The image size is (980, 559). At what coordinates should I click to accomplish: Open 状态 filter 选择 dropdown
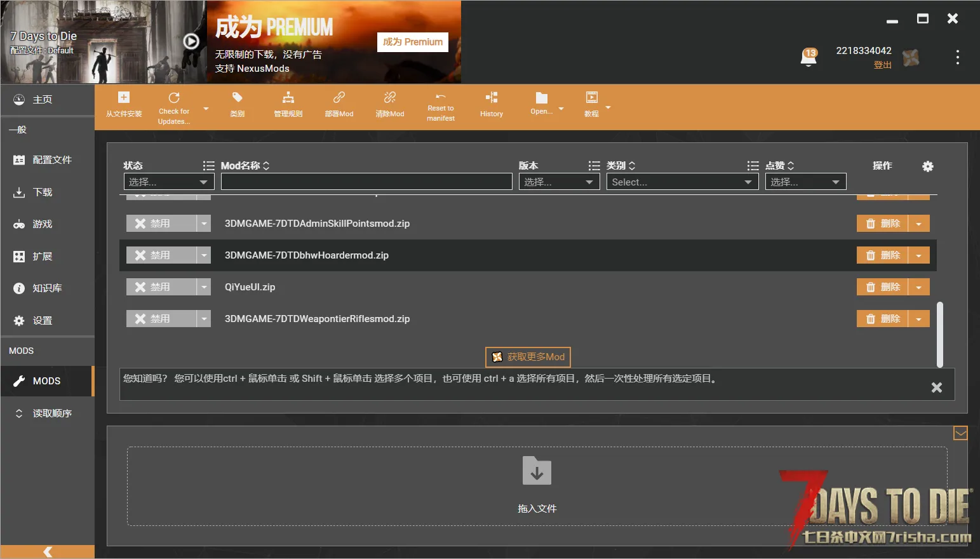(169, 182)
